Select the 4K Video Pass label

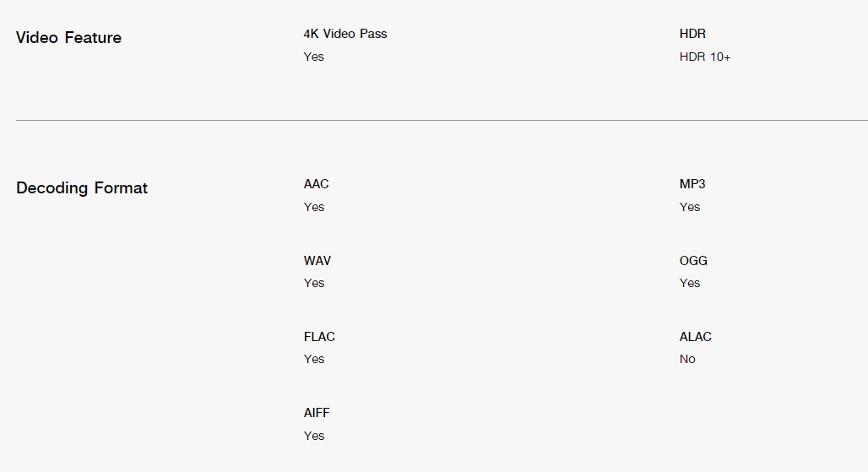pyautogui.click(x=345, y=34)
